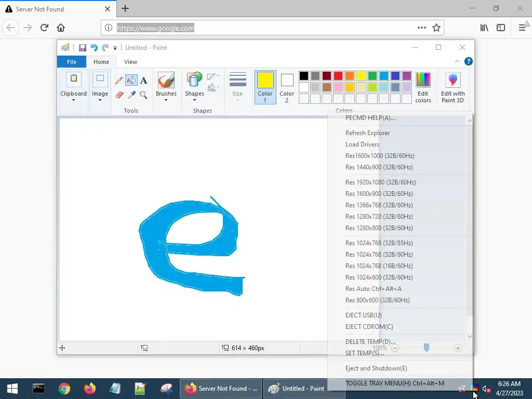Switch to Server Not Found taskbar button

click(x=221, y=389)
